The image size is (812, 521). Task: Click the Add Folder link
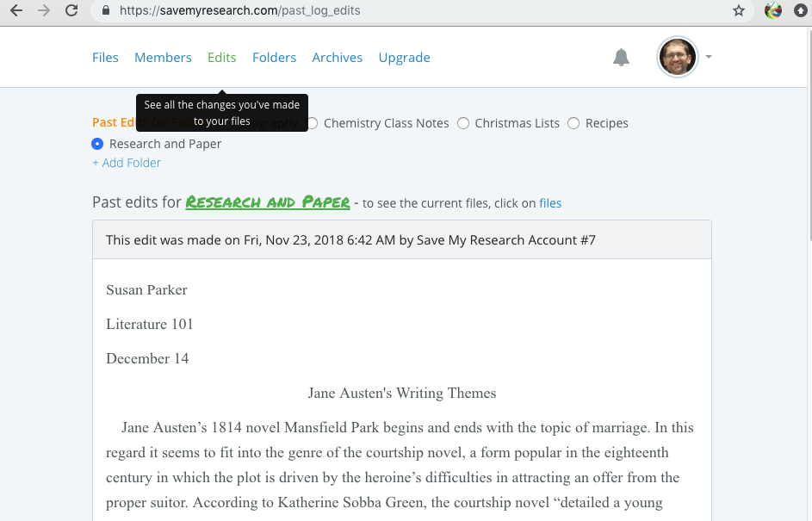[x=127, y=163]
